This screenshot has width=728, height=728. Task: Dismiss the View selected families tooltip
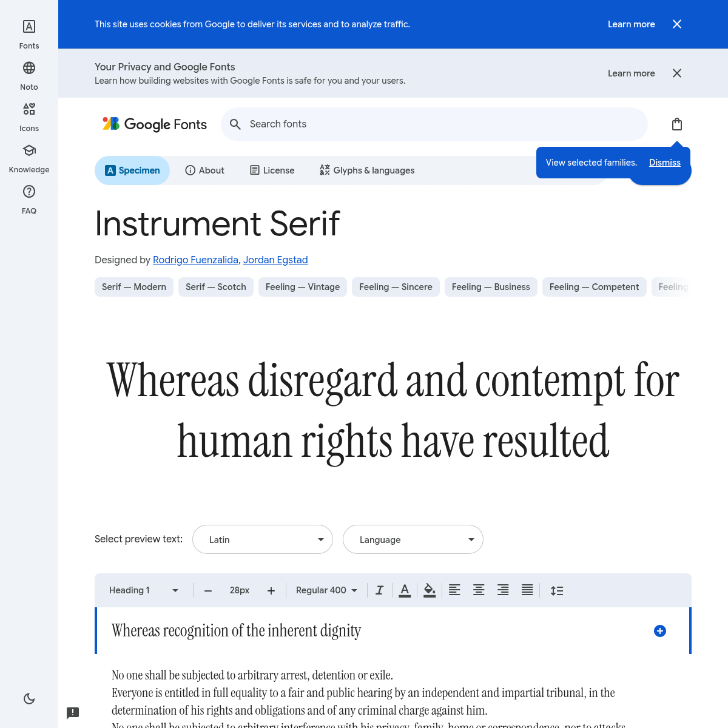[665, 163]
